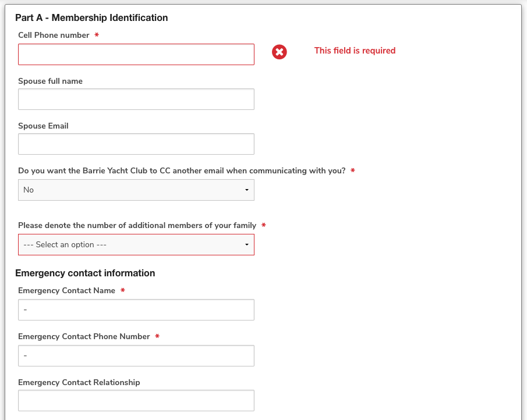Click 'Emergency contact information' section heading
The height and width of the screenshot is (420, 527).
(85, 273)
